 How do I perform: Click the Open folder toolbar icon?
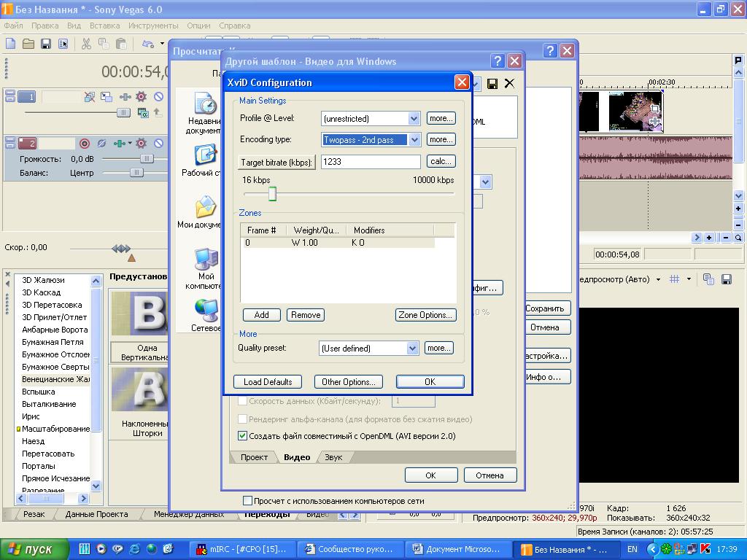coord(28,44)
